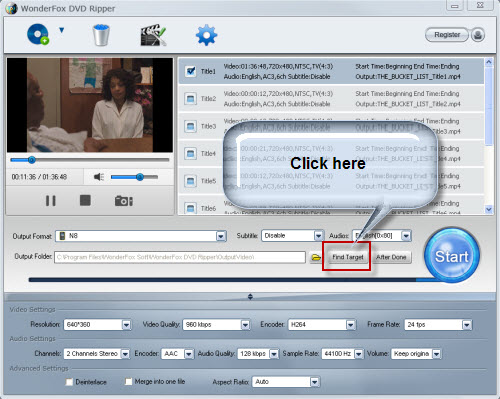Click the Output Folder path field
The image size is (500, 399).
pyautogui.click(x=180, y=257)
